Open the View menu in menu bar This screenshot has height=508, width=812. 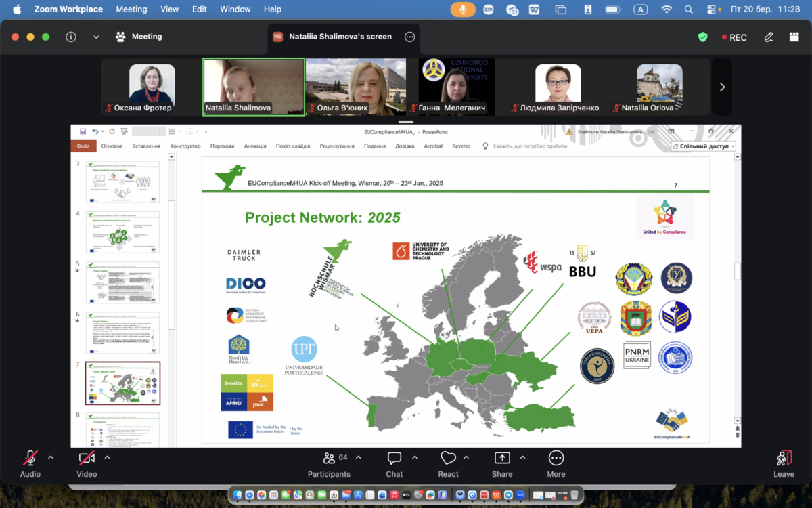[x=169, y=9]
